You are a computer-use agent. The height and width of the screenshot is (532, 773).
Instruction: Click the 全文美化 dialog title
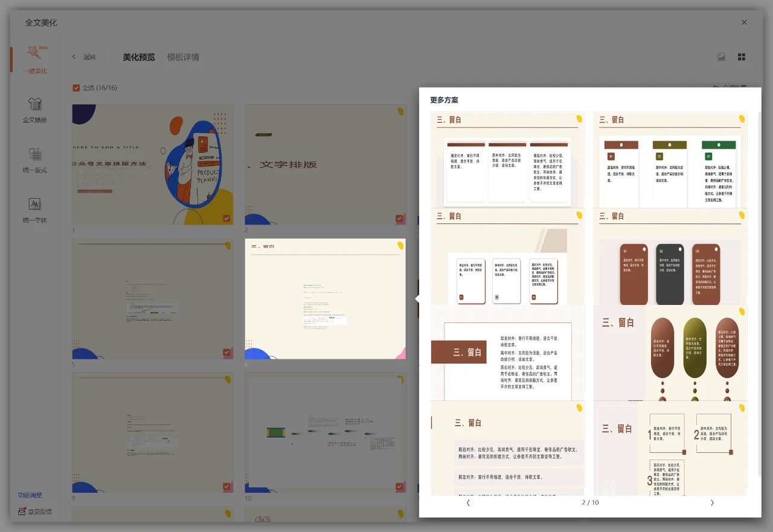pos(41,22)
